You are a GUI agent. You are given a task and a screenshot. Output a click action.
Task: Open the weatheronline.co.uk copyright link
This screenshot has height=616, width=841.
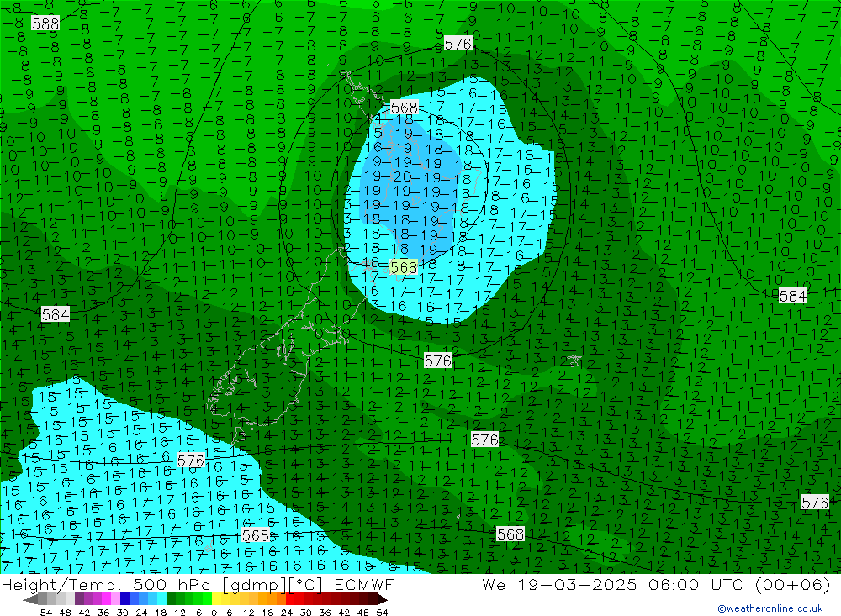pyautogui.click(x=770, y=608)
